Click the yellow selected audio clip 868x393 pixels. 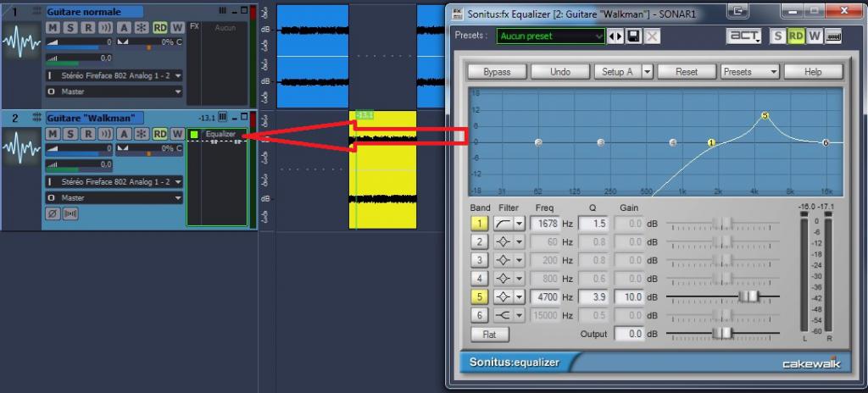coord(382,169)
